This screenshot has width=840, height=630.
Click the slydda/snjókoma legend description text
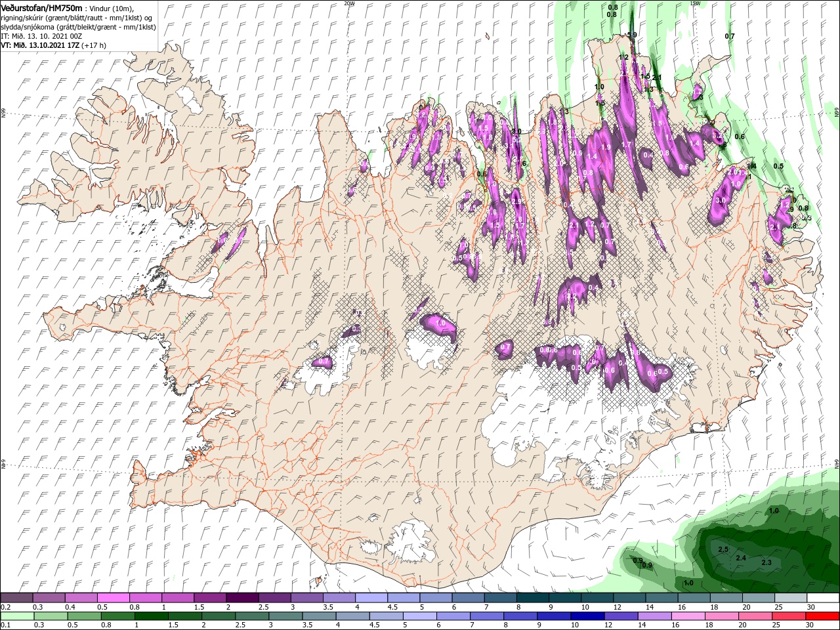click(78, 27)
